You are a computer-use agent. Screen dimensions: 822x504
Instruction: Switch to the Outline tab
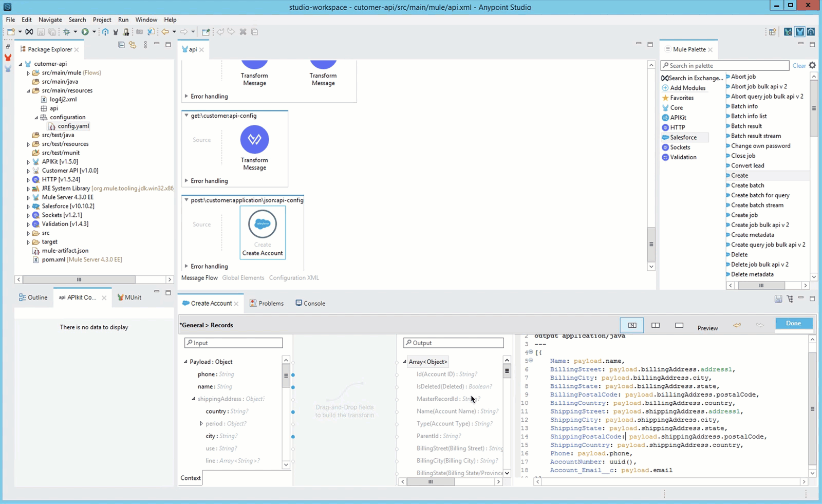(x=33, y=297)
